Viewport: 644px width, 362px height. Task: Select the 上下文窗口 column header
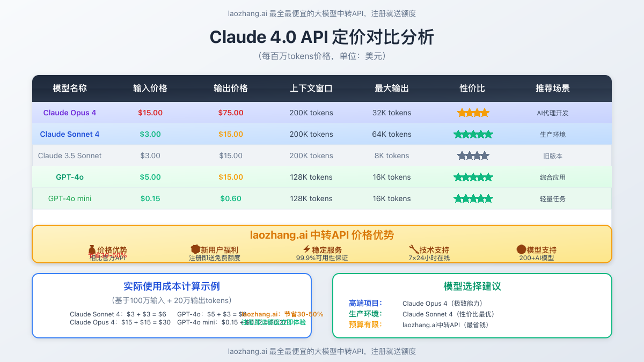click(311, 88)
